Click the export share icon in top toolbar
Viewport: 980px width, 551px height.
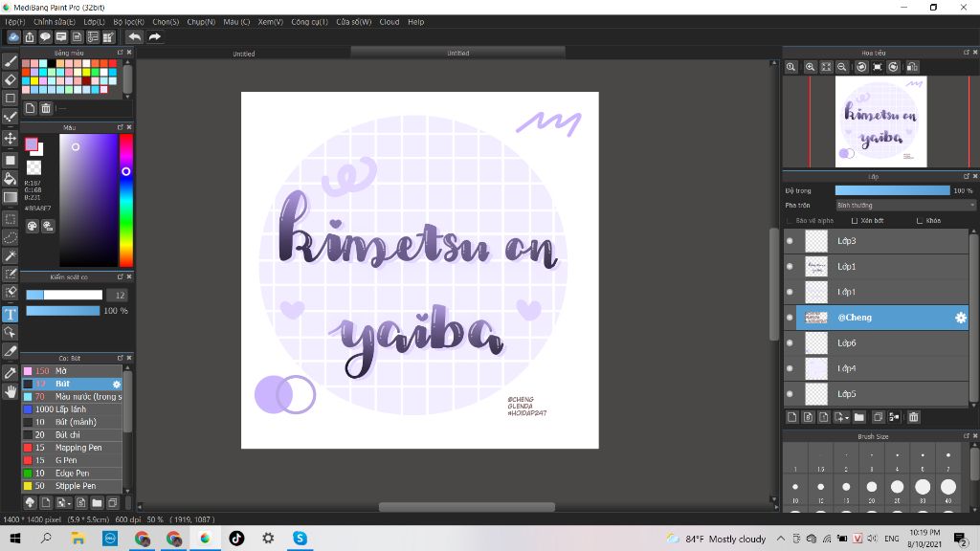pos(30,37)
